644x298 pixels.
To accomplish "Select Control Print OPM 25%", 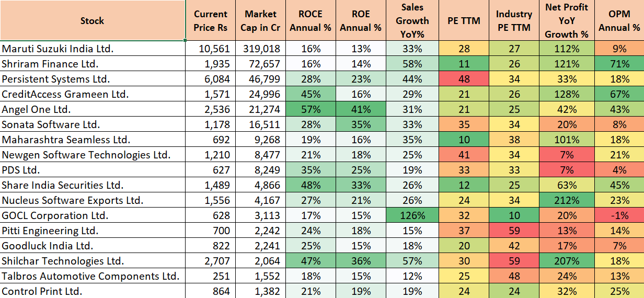I will point(619,291).
